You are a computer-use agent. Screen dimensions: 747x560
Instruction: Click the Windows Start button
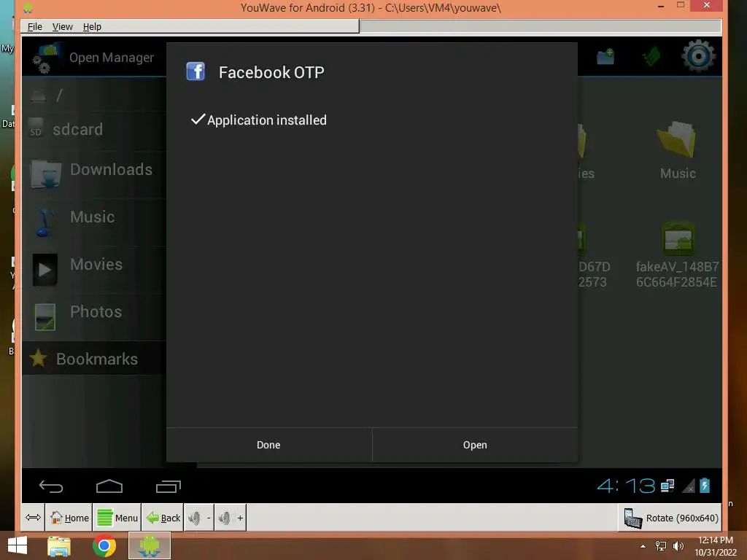click(18, 545)
